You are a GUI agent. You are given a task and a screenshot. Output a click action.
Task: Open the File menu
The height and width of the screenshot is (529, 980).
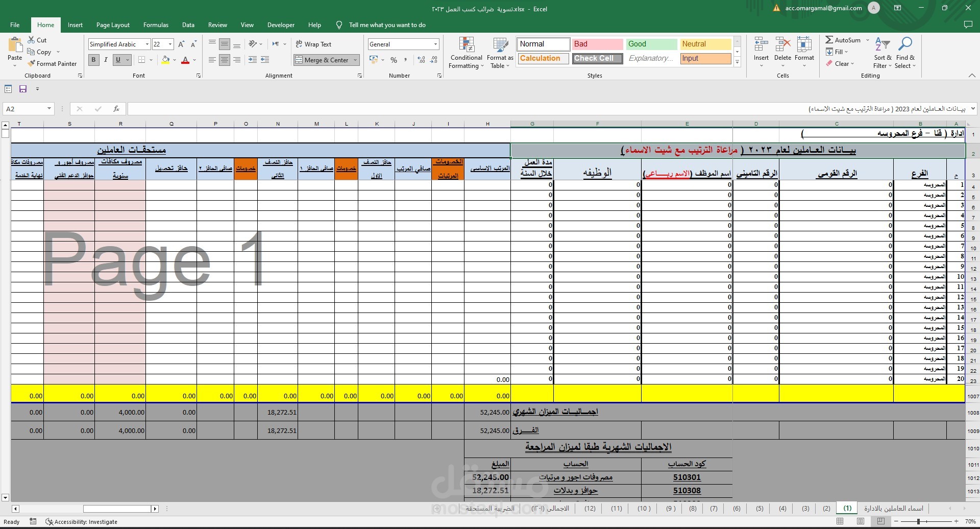point(15,25)
